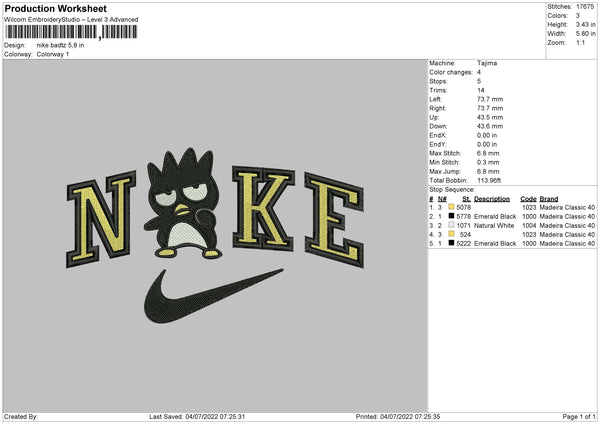600x424 pixels.
Task: Click the EndX value '0.00 in'
Action: (487, 135)
